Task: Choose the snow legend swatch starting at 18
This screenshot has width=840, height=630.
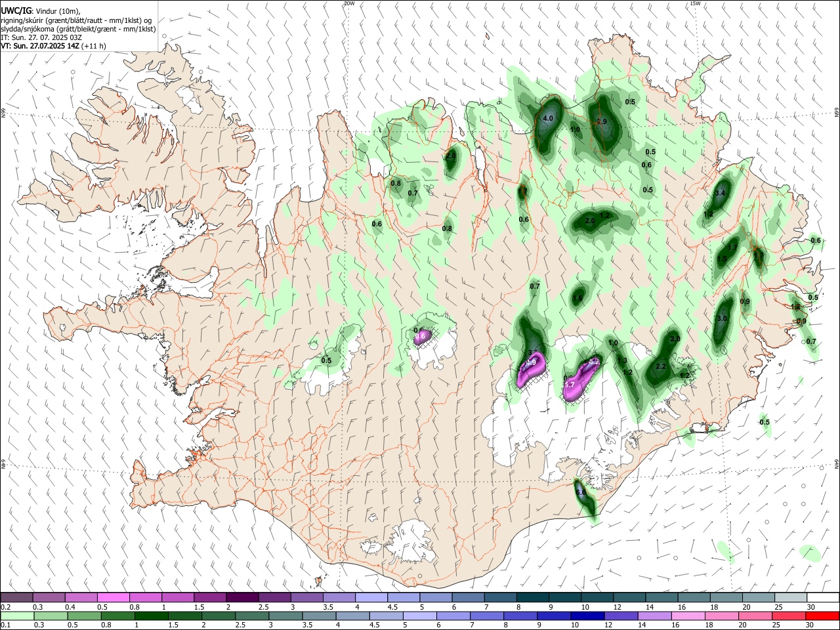Action: (x=726, y=598)
